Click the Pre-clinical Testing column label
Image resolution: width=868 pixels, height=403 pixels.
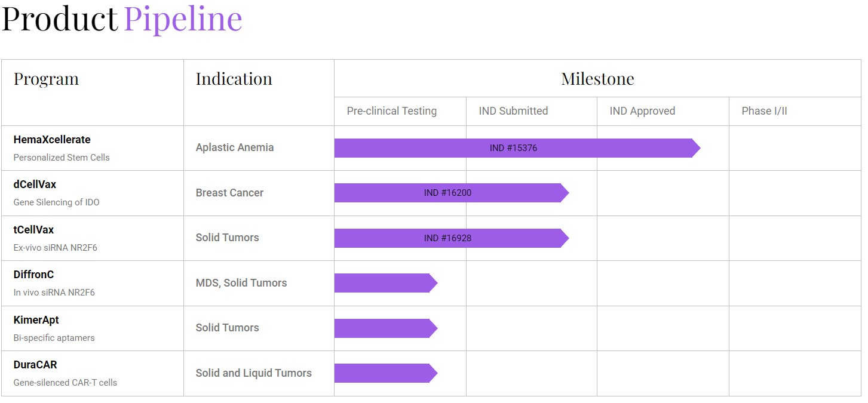[x=392, y=111]
